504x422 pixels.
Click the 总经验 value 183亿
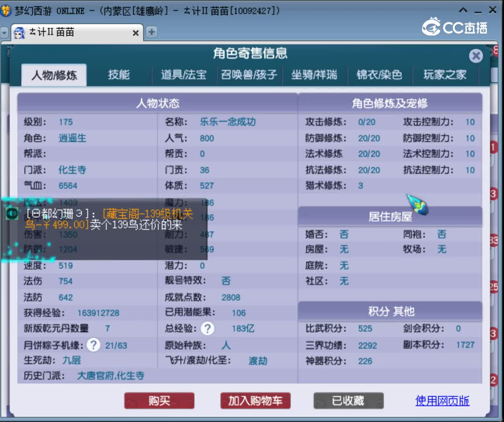point(243,328)
